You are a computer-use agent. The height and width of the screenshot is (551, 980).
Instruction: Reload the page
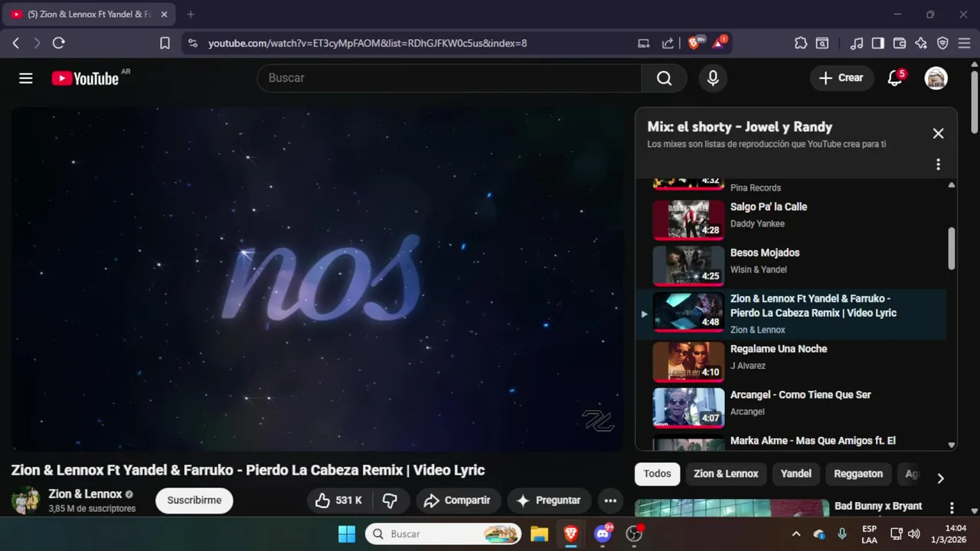58,43
